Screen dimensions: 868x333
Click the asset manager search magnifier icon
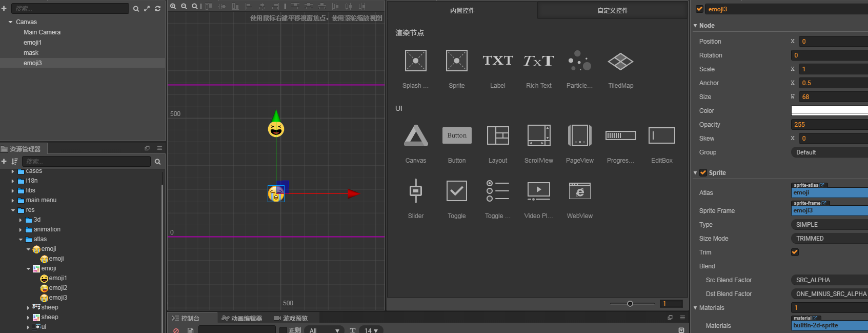click(x=157, y=162)
